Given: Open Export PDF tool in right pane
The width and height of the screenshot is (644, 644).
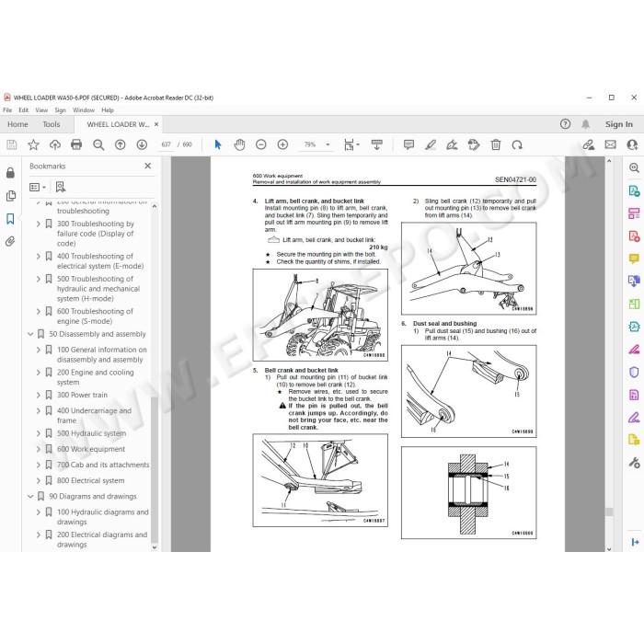Looking at the screenshot, I should (x=634, y=190).
